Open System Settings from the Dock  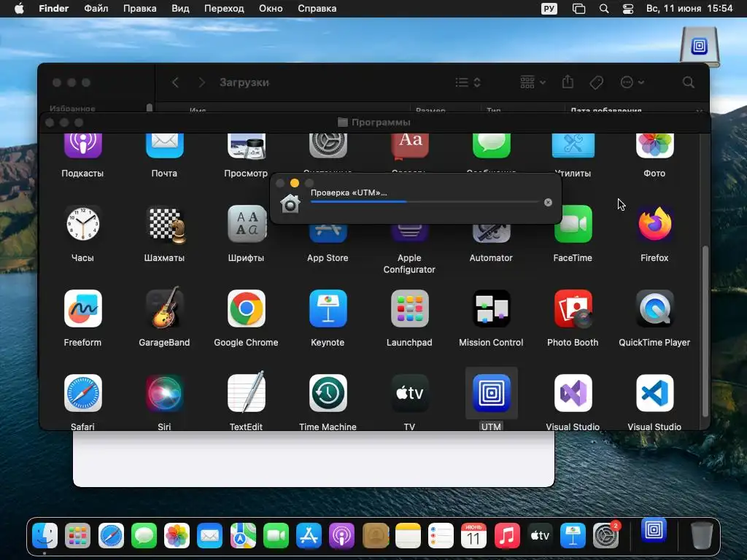[x=606, y=535]
